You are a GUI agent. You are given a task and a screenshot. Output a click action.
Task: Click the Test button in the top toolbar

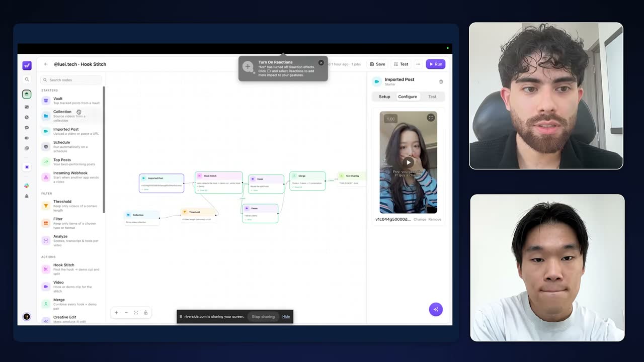(401, 64)
